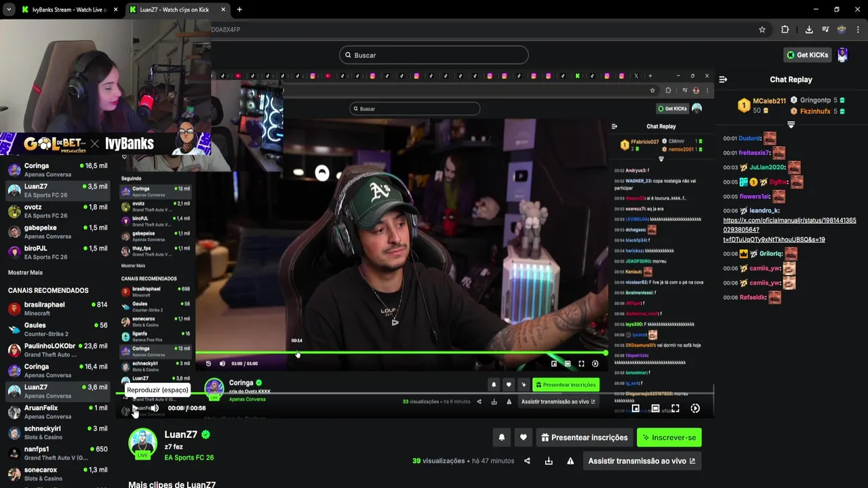
Task: Open Chrome downloads icon
Action: pos(809,30)
